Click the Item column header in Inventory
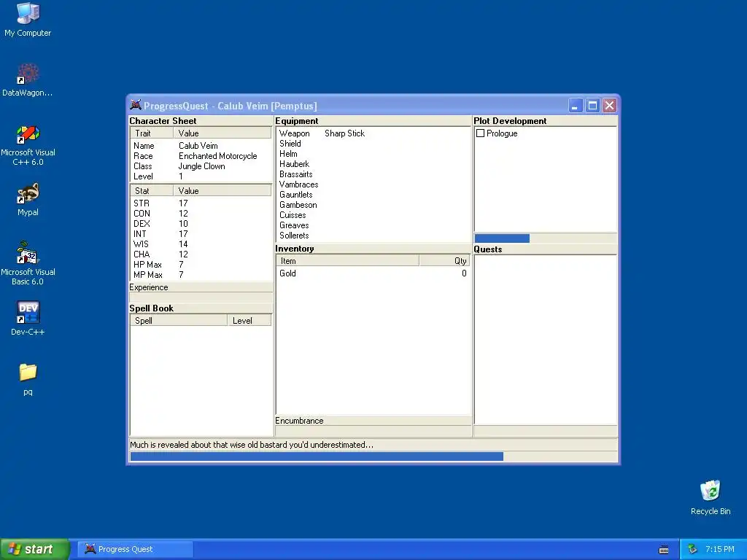 click(348, 261)
